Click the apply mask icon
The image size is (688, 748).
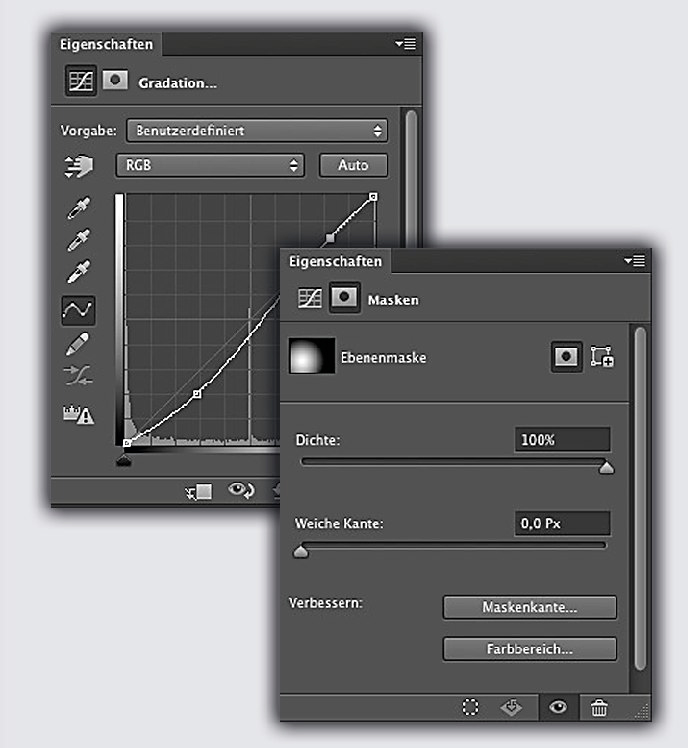point(511,707)
